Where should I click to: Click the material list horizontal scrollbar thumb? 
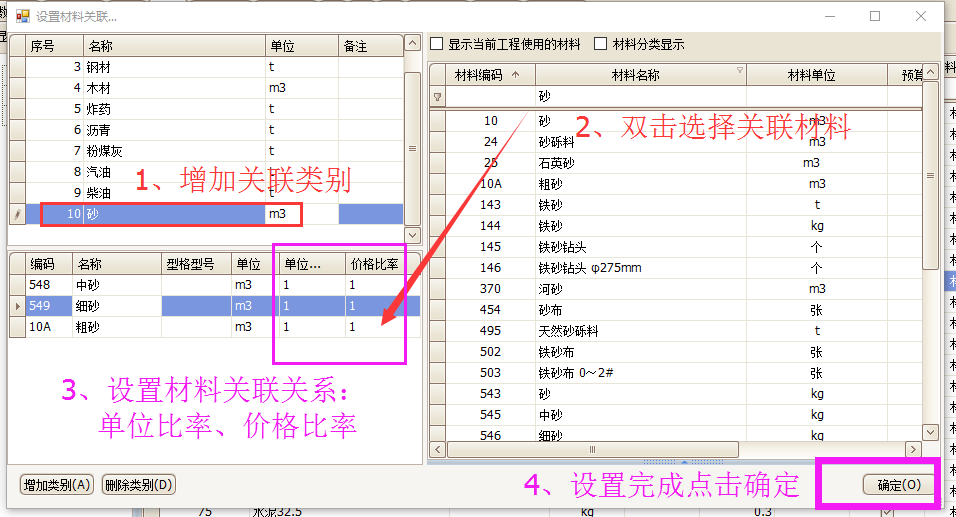click(x=590, y=450)
